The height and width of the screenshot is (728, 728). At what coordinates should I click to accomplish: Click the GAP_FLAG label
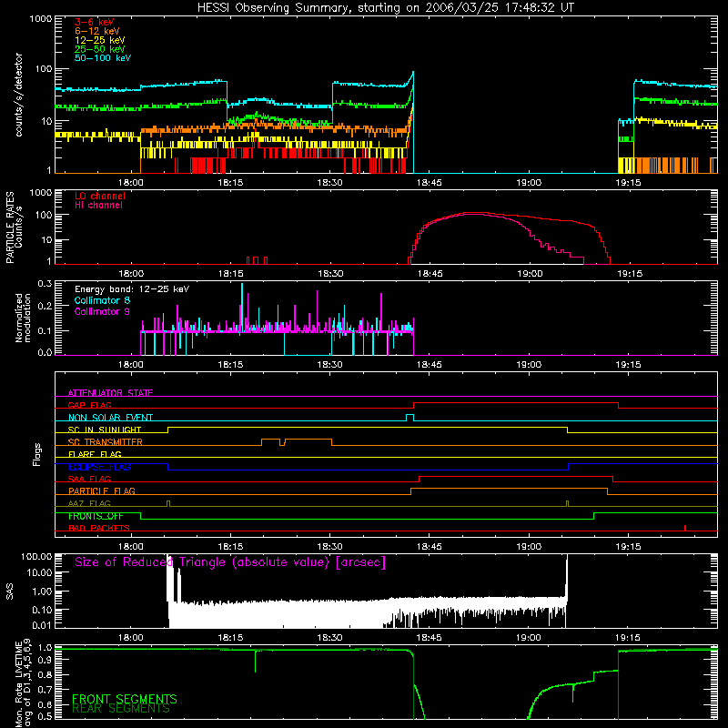tap(89, 405)
